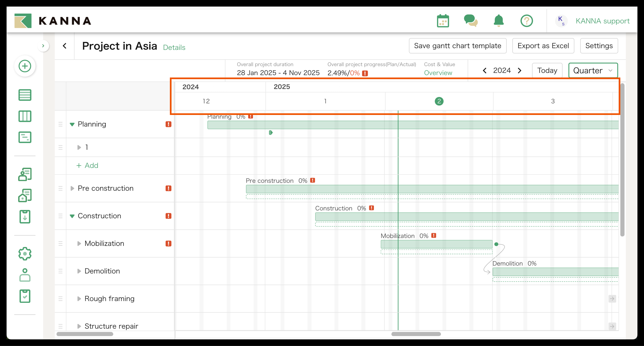Click the Today button

pyautogui.click(x=547, y=70)
